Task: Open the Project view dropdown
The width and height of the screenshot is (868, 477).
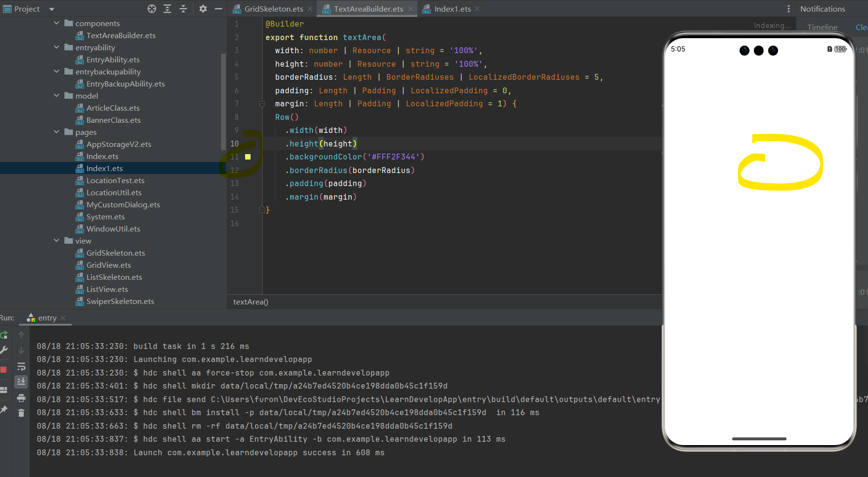Action: 52,9
